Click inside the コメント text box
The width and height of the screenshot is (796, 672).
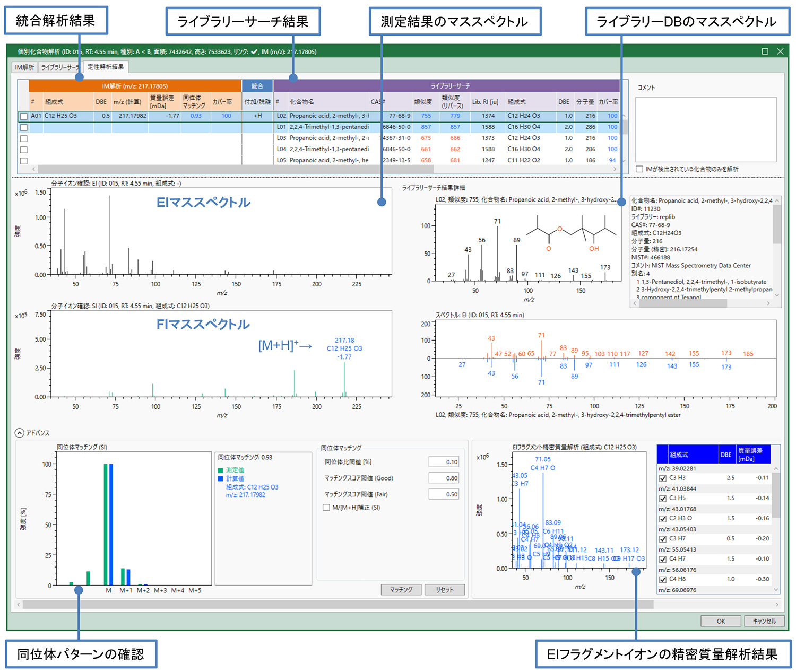click(706, 129)
